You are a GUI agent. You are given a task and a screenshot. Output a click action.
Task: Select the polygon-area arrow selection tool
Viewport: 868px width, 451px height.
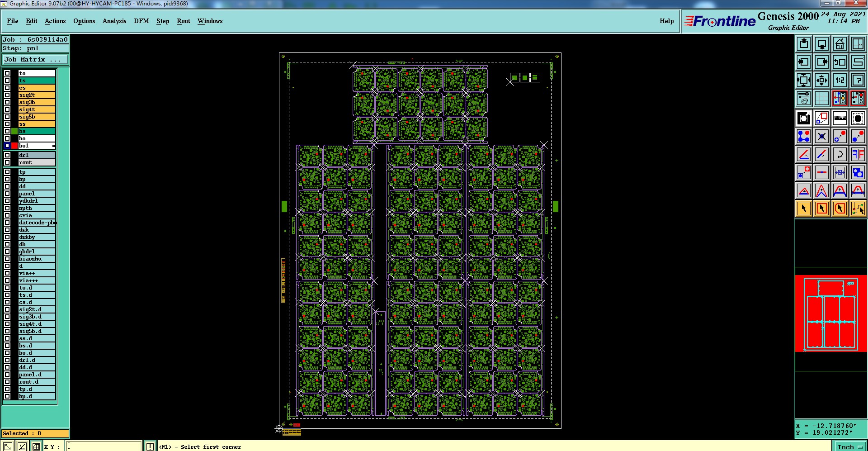tap(840, 209)
